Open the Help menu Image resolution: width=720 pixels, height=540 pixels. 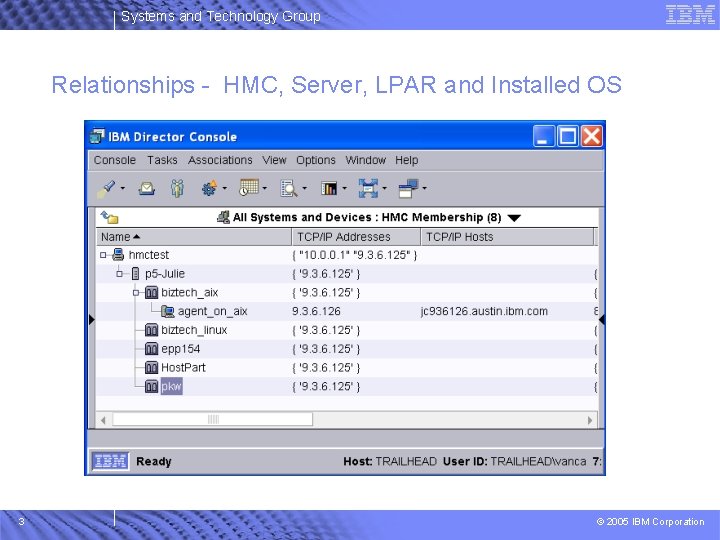406,160
